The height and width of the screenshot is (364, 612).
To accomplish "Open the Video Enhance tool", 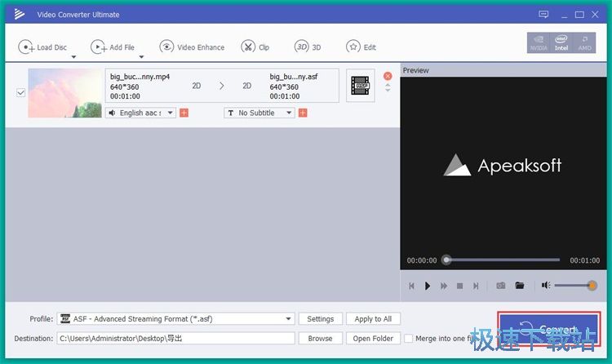I will (192, 47).
